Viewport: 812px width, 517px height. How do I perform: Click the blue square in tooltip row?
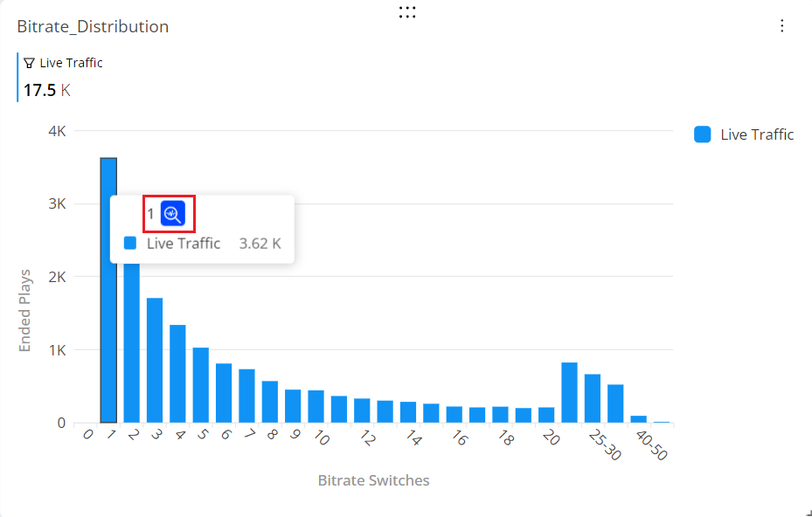click(x=130, y=244)
